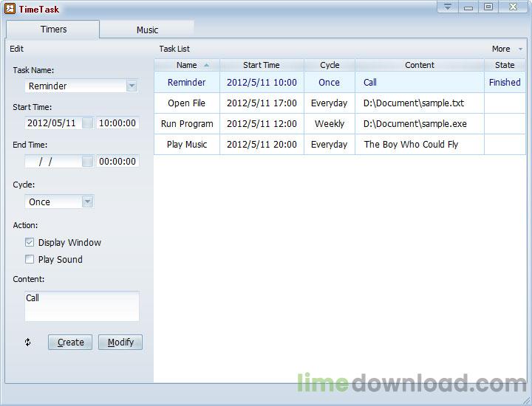Enable the Play Sound checkbox
The width and height of the screenshot is (532, 406).
point(30,259)
